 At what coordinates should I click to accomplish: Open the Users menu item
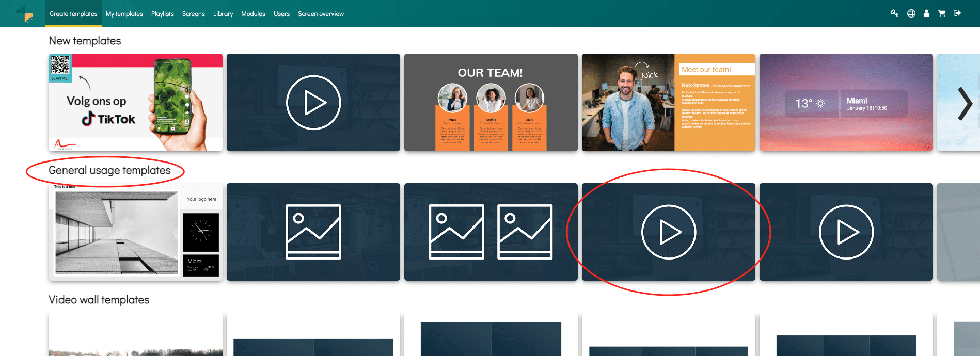[x=281, y=14]
